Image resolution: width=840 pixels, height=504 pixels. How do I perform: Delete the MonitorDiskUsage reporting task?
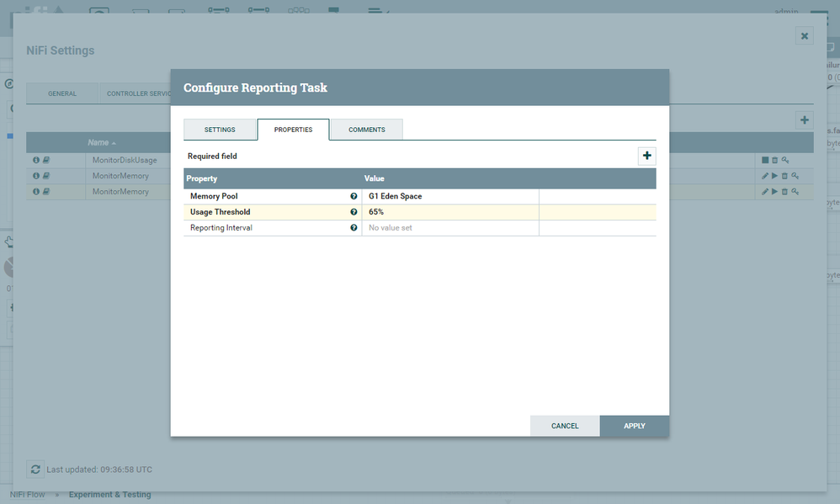774,160
